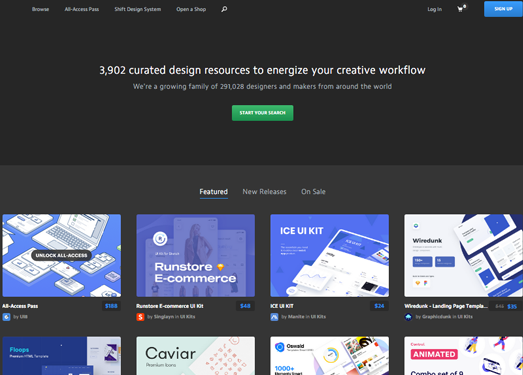Click the Log in link
Viewport: 523px width, 375px height.
tap(435, 9)
